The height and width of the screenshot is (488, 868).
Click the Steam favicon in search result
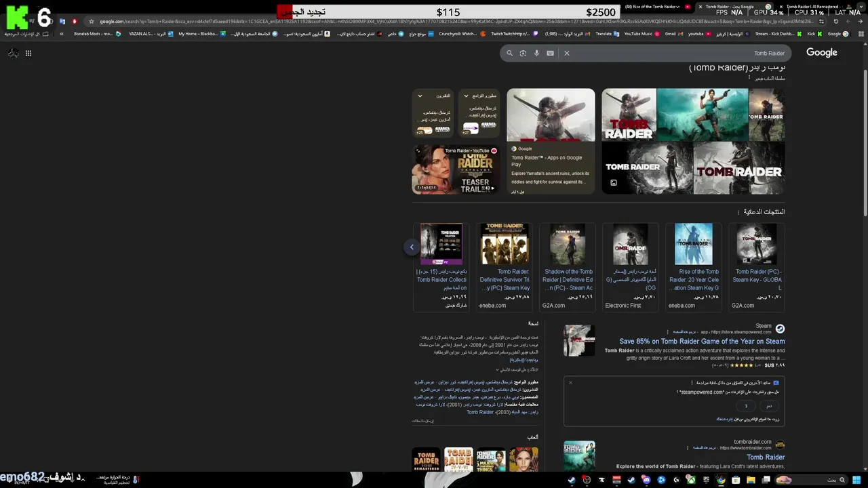pyautogui.click(x=780, y=329)
